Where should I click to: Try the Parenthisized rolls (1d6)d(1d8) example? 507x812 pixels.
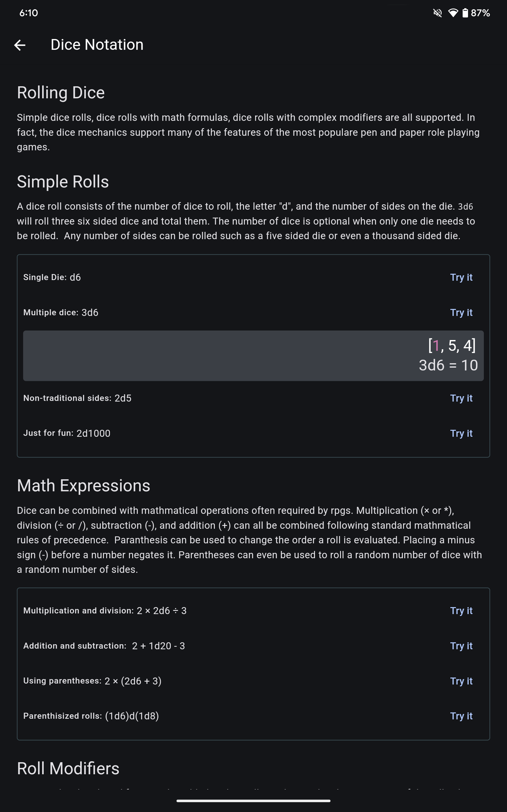[x=461, y=716]
